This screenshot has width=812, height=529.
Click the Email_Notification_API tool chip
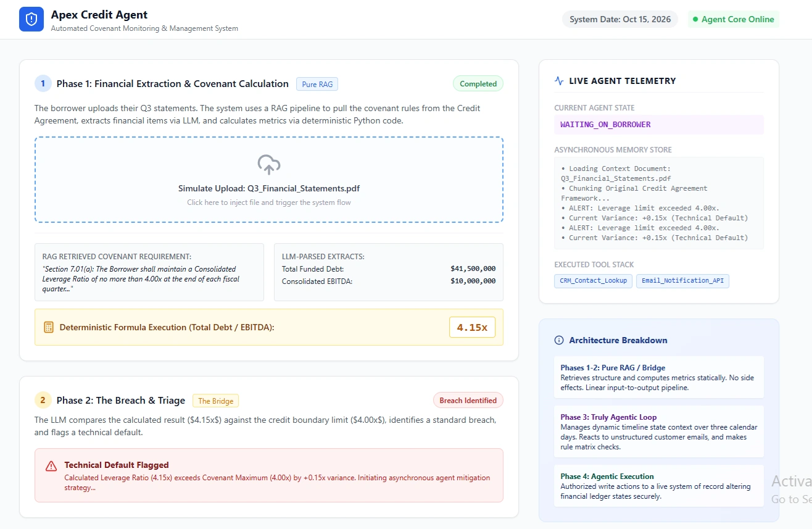[x=683, y=281]
